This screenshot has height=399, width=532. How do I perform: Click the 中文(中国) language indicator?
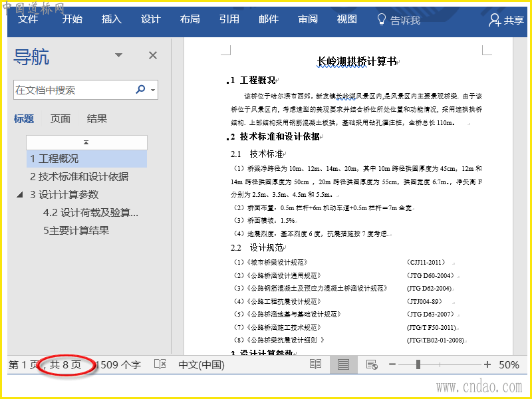point(201,365)
